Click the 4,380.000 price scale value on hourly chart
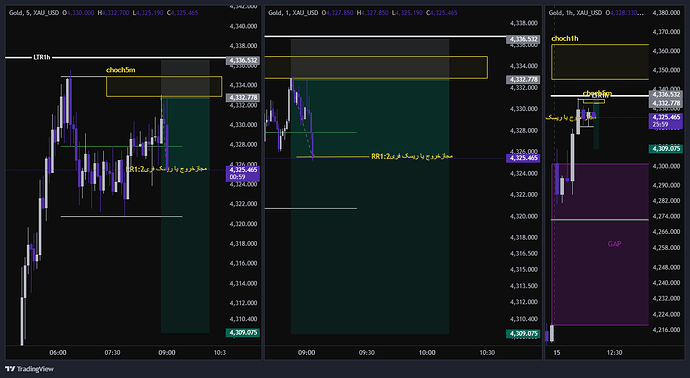Viewport: 690px width, 378px height. click(x=667, y=13)
